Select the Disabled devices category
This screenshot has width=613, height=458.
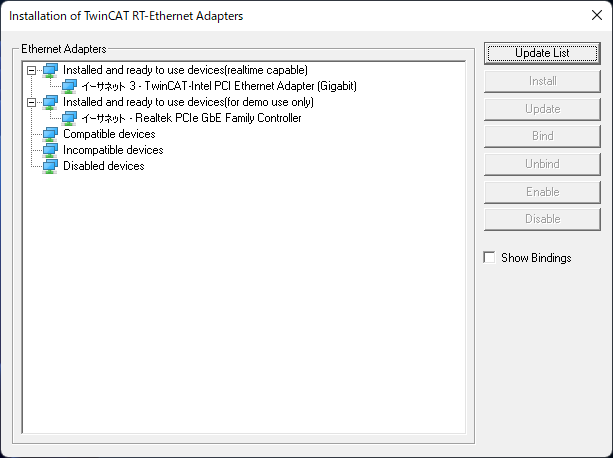[104, 166]
